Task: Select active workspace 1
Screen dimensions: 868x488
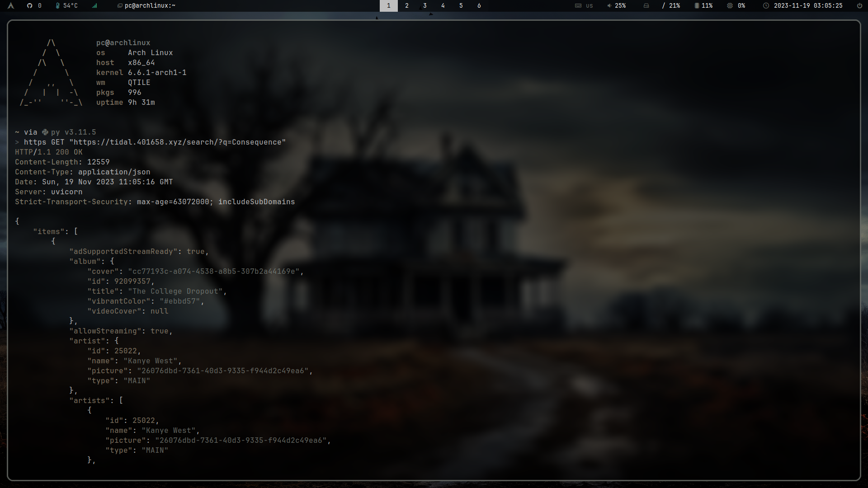Action: (x=388, y=6)
